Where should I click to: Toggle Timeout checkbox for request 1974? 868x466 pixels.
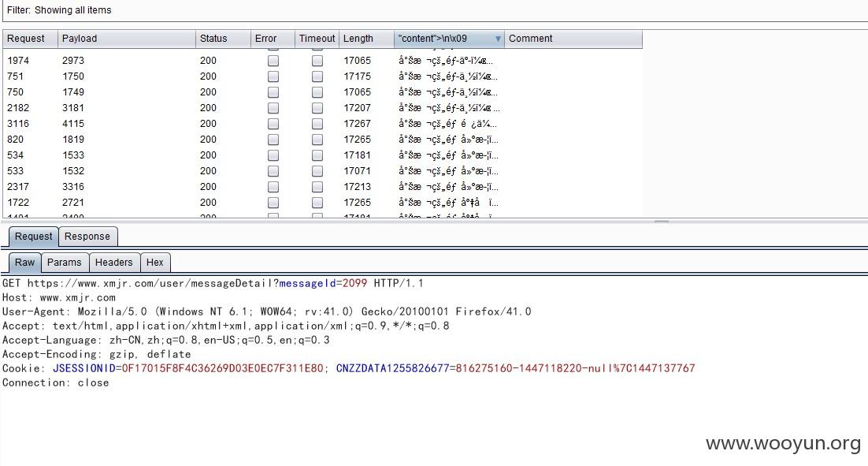(x=317, y=61)
